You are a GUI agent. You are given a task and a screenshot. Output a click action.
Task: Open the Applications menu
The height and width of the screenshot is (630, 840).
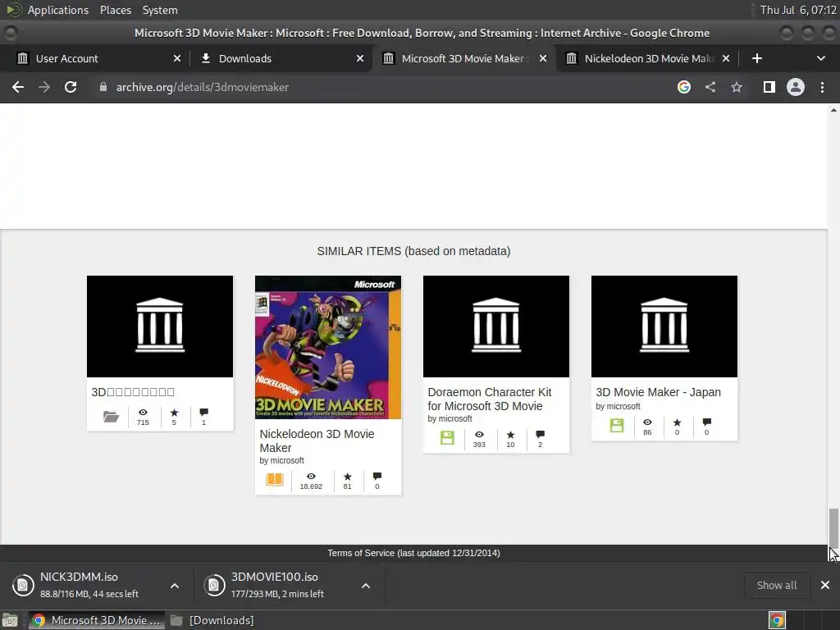[x=58, y=10]
